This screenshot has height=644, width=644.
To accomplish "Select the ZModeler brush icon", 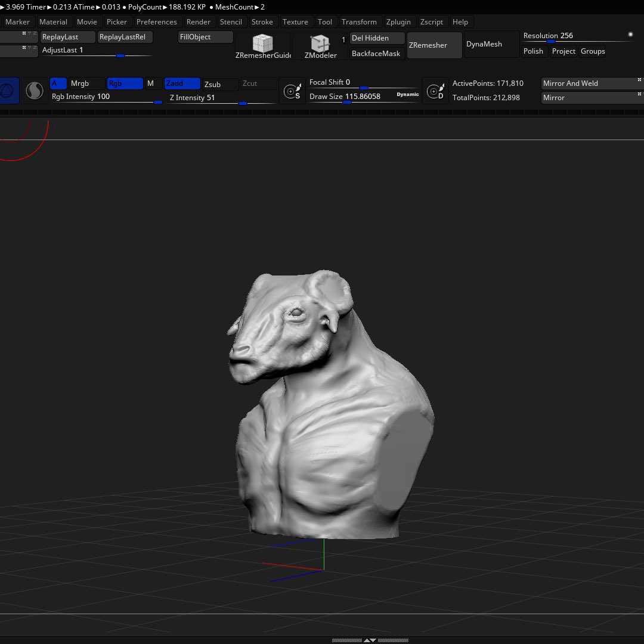I will pyautogui.click(x=320, y=43).
